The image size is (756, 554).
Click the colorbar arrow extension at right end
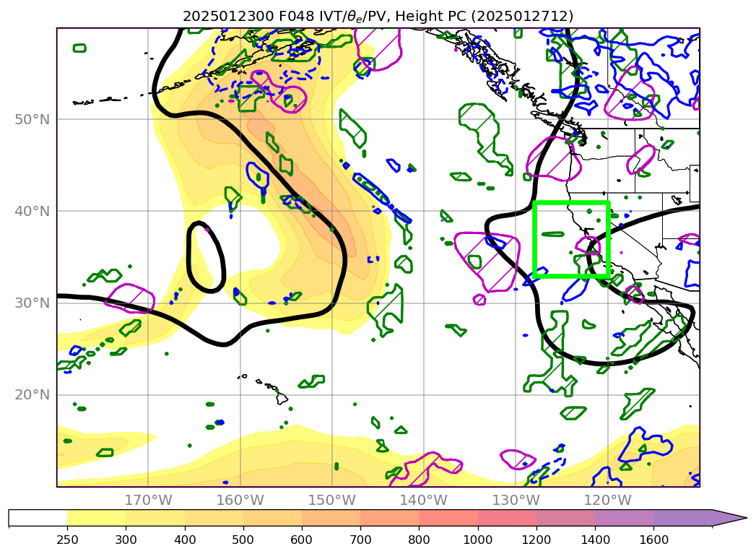click(x=729, y=518)
